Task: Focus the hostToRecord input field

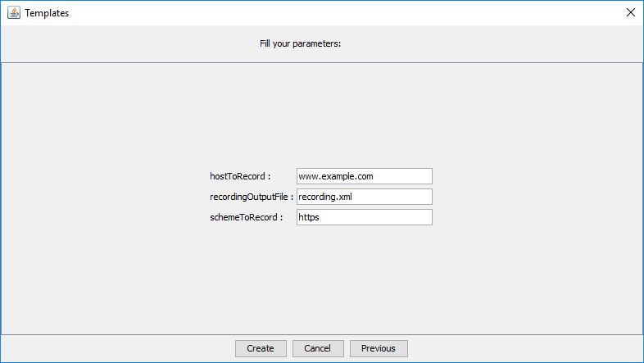Action: click(x=364, y=176)
